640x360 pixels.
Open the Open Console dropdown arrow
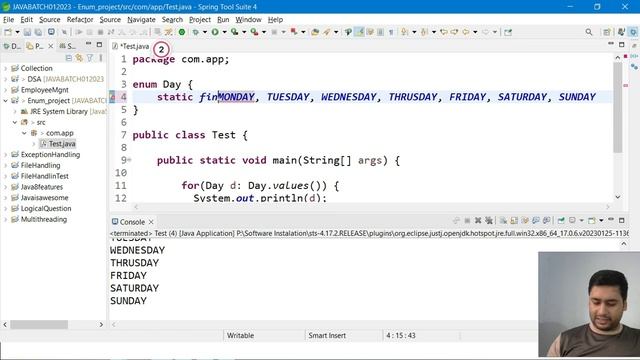pyautogui.click(x=601, y=220)
